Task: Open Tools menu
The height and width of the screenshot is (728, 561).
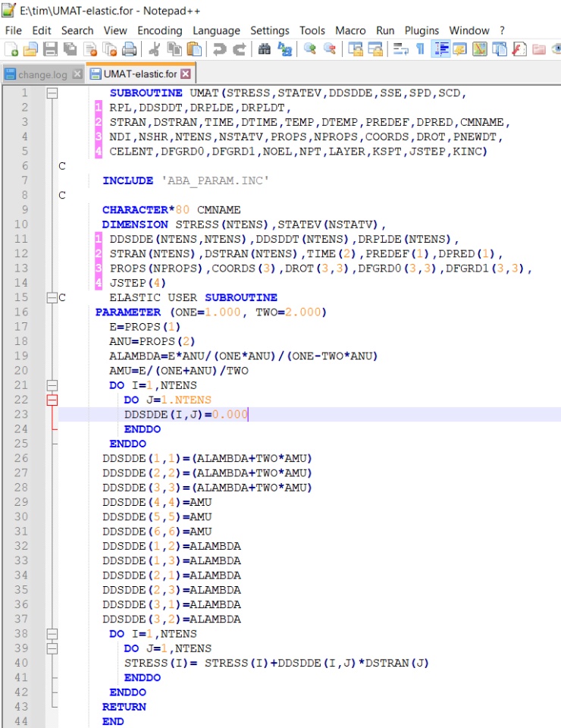Action: [x=312, y=30]
